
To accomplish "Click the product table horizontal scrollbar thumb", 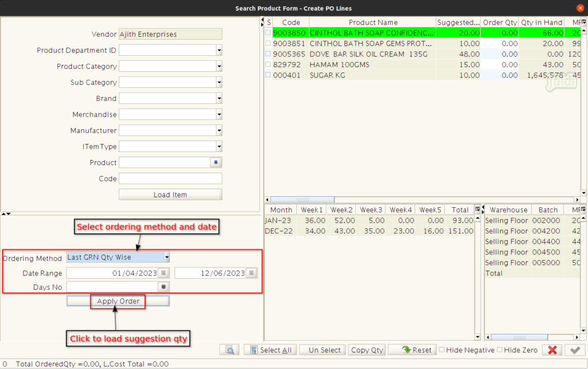I will tap(302, 200).
